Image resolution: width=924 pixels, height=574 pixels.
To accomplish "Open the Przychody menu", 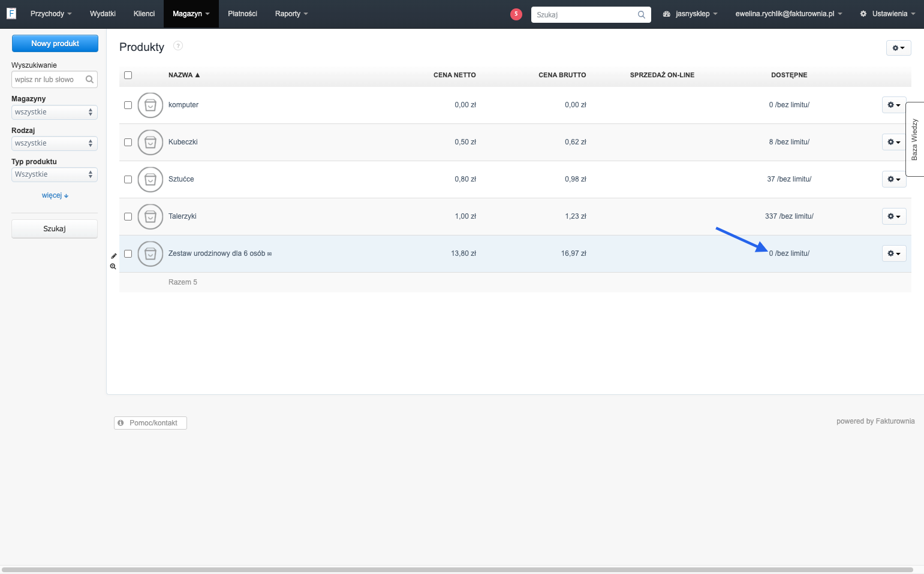I will (x=51, y=14).
